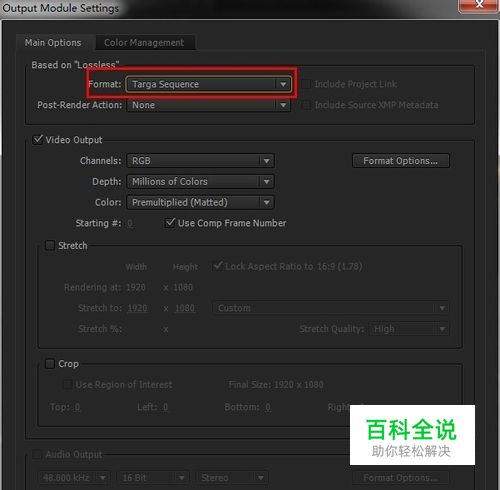This screenshot has height=490, width=500.
Task: Toggle Include Source XMP Metadata checkbox
Action: (x=306, y=105)
